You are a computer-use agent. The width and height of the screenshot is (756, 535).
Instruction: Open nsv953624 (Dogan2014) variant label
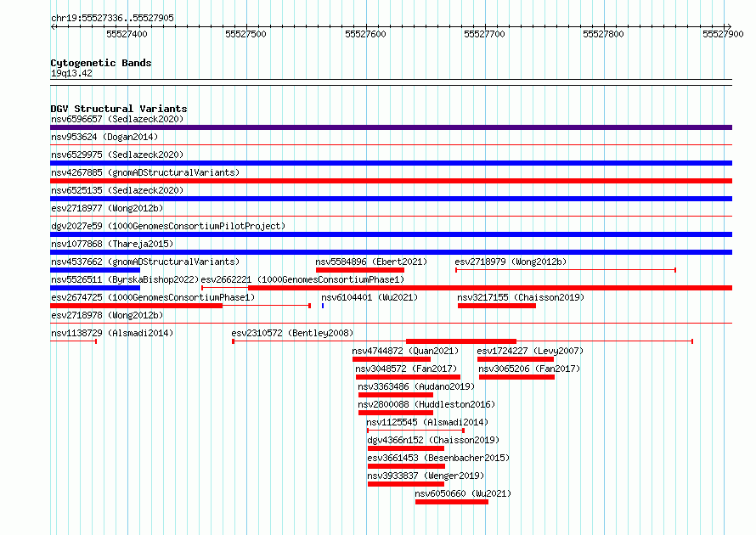pyautogui.click(x=104, y=137)
